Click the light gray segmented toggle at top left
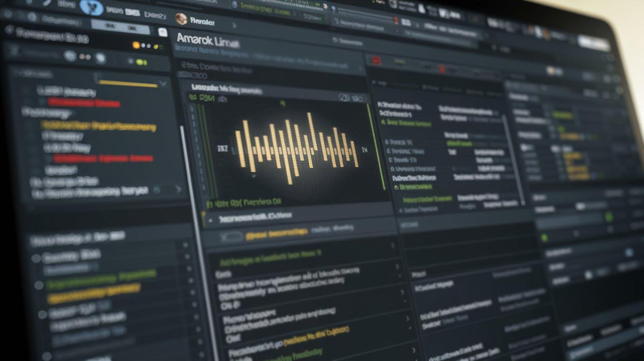The width and height of the screenshot is (644, 361). 121,26
